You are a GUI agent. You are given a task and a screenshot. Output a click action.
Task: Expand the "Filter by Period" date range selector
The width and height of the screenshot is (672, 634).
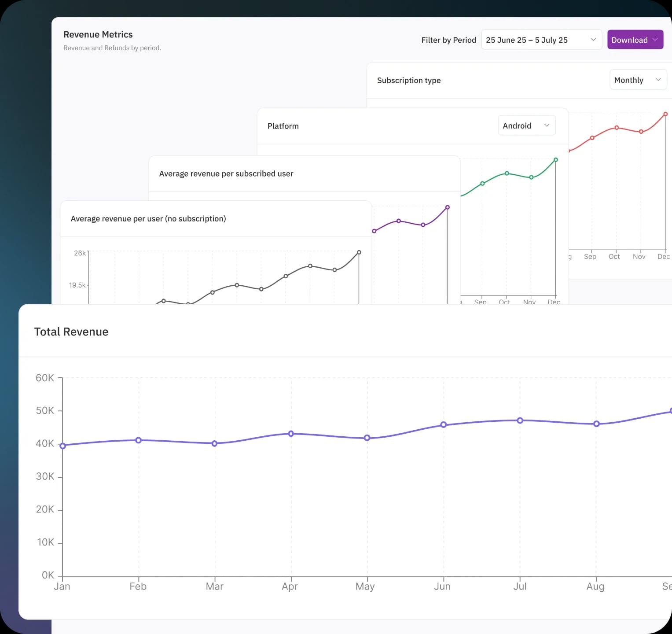tap(593, 39)
